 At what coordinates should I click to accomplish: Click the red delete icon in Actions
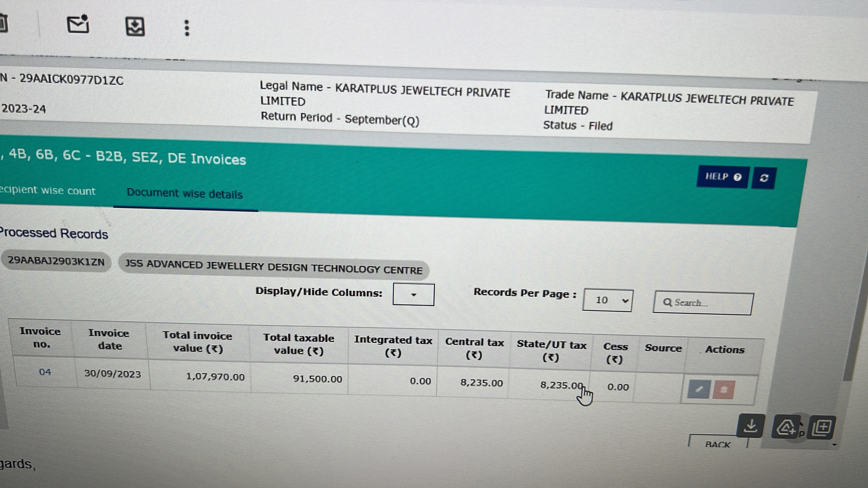point(723,390)
